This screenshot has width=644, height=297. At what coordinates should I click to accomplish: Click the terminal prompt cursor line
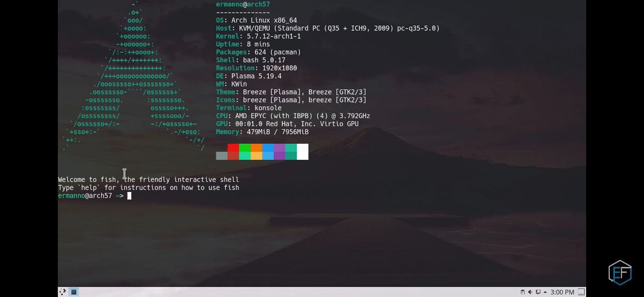pos(95,195)
